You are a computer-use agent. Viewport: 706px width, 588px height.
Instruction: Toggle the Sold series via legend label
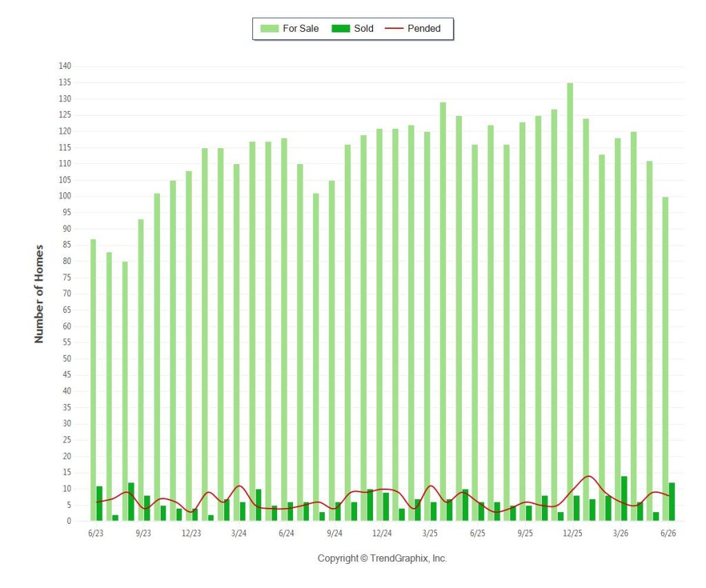(x=363, y=28)
